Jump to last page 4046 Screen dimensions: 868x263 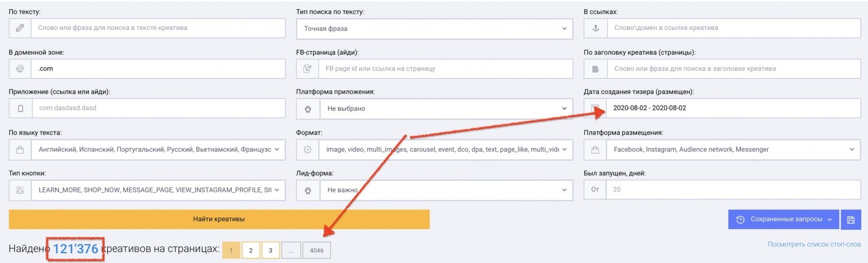[317, 250]
